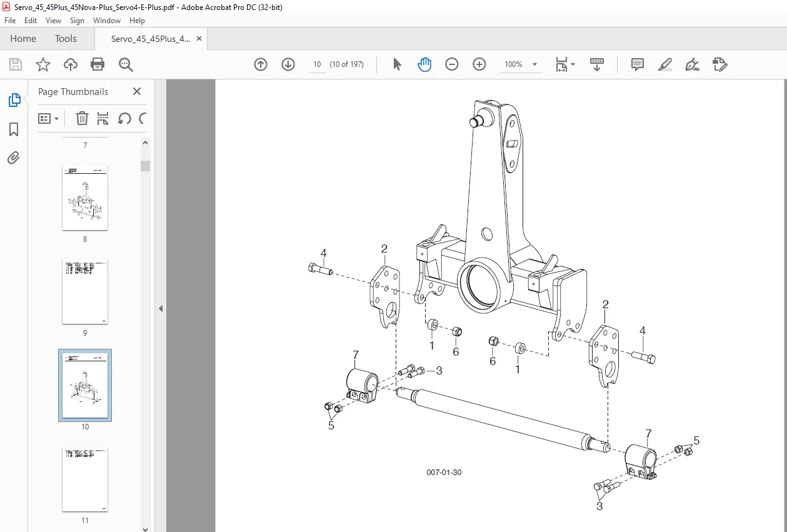Activate the Hand pan tool
Viewport: 787px width, 532px height.
424,64
